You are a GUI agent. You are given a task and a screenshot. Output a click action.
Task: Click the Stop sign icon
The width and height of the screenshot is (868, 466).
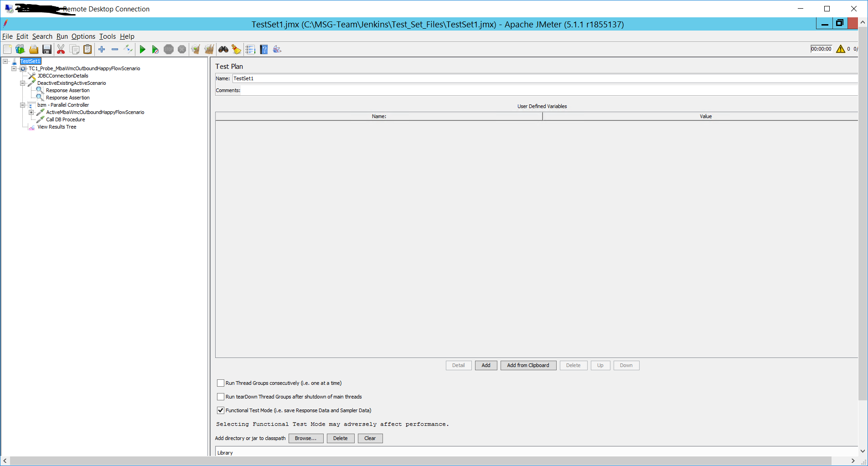[x=169, y=49]
